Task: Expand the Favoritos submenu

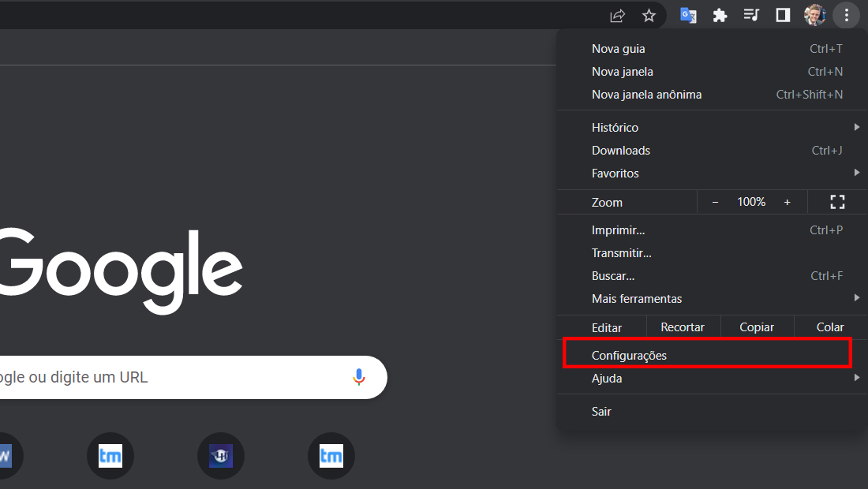Action: point(711,174)
